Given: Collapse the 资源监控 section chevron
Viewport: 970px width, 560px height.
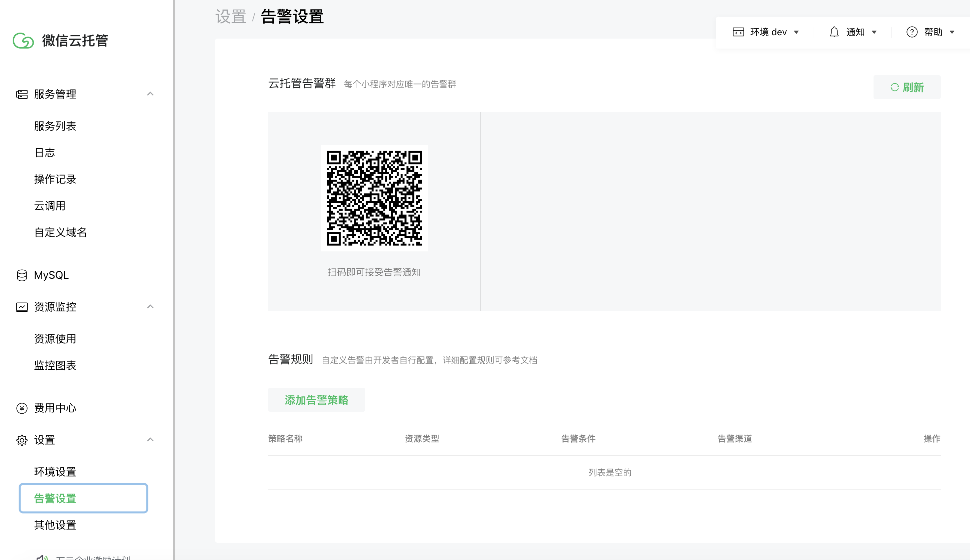Looking at the screenshot, I should [x=150, y=307].
